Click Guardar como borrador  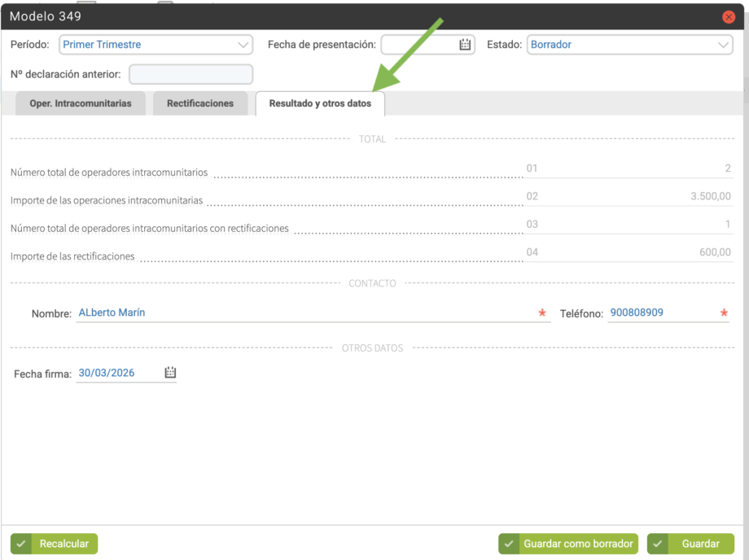tap(567, 544)
